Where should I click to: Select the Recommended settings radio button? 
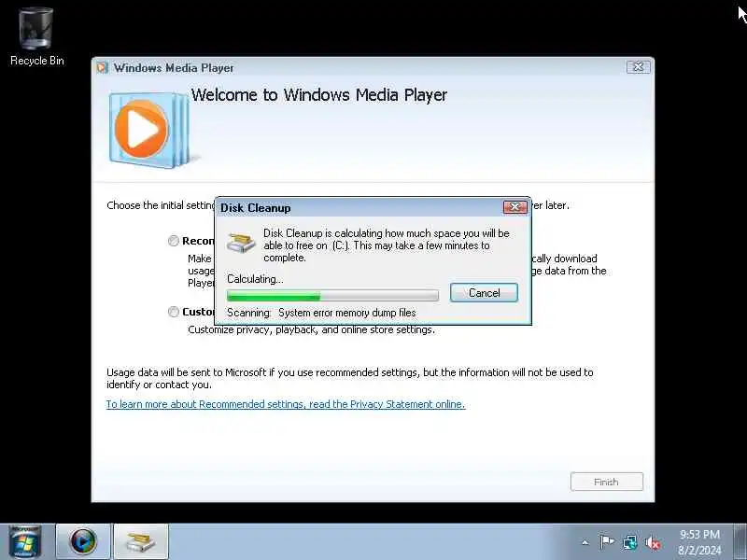click(x=174, y=241)
